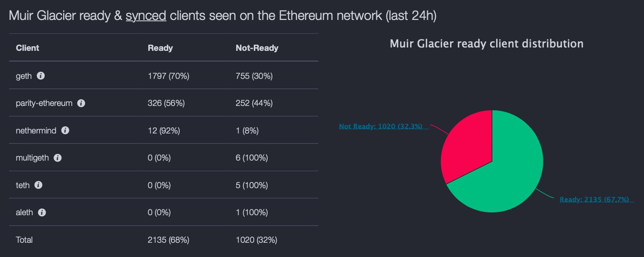This screenshot has height=257, width=644.
Task: Click the geth Ready count 1797 (70%)
Action: (x=168, y=76)
